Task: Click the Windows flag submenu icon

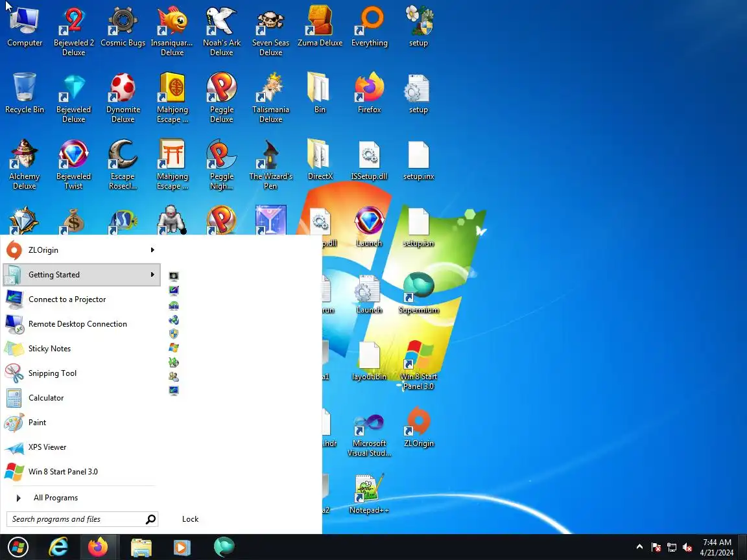Action: (x=174, y=348)
